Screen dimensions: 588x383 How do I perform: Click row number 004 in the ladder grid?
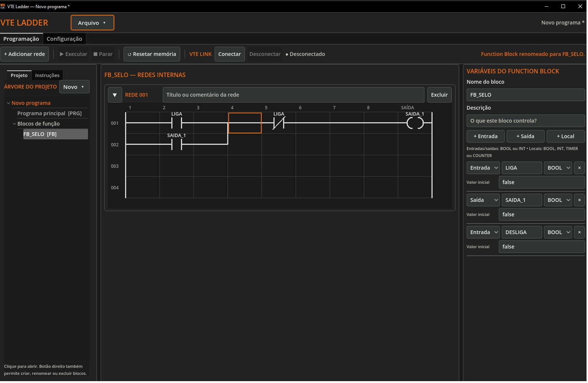115,188
